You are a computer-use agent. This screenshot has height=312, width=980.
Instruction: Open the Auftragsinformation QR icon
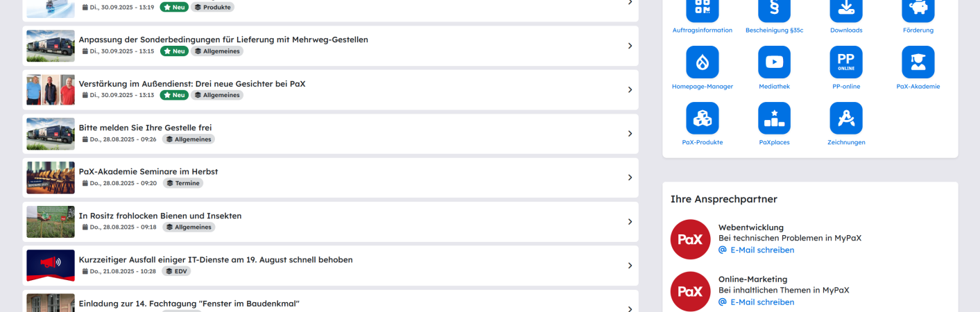point(702,8)
